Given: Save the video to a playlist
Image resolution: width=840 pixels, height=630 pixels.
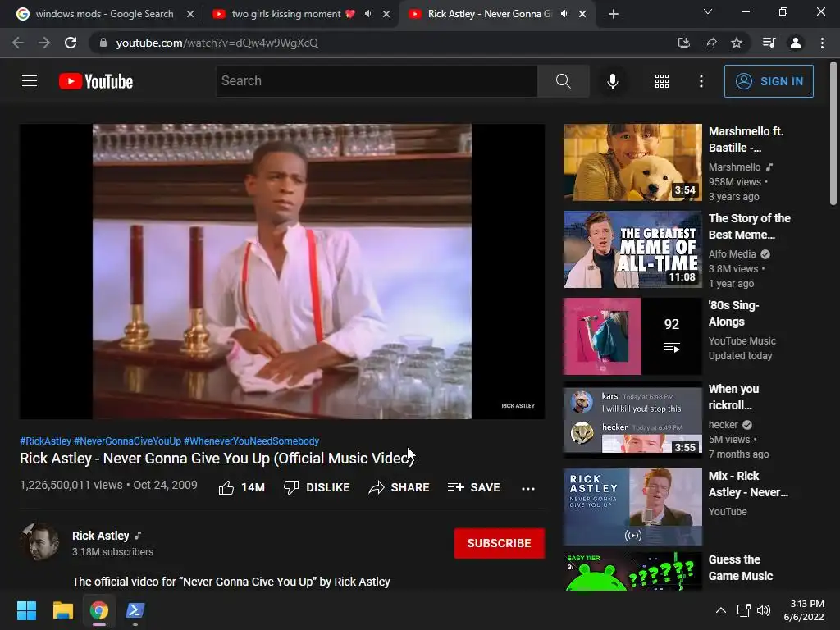Looking at the screenshot, I should (x=473, y=487).
